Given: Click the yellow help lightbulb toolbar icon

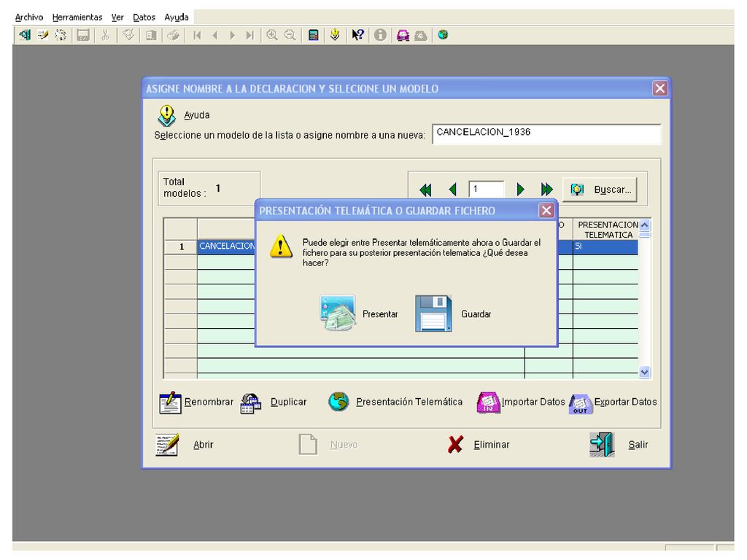Looking at the screenshot, I should (335, 35).
